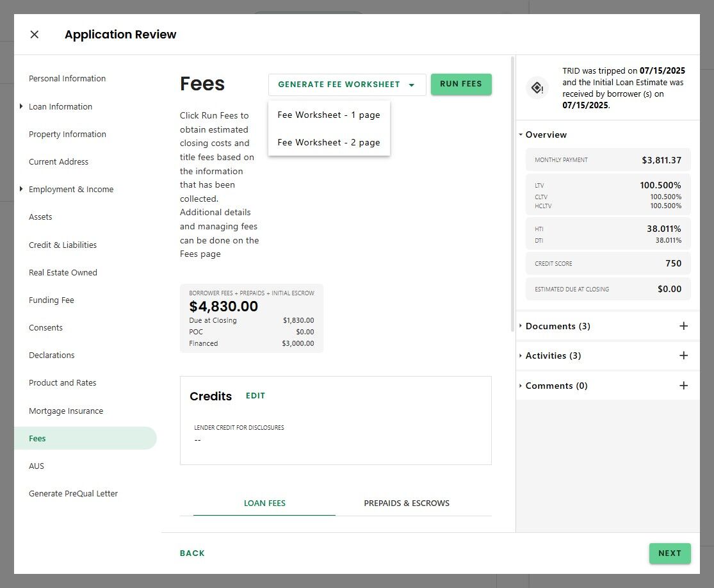714x588 pixels.
Task: Add a new document with plus icon
Action: (x=683, y=326)
